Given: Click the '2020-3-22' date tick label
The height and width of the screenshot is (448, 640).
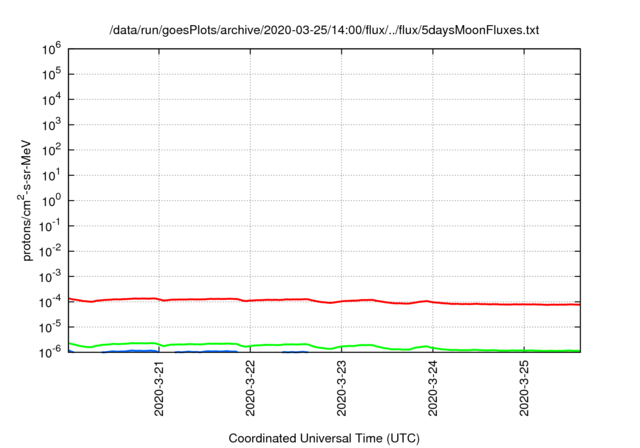Looking at the screenshot, I should [x=250, y=388].
